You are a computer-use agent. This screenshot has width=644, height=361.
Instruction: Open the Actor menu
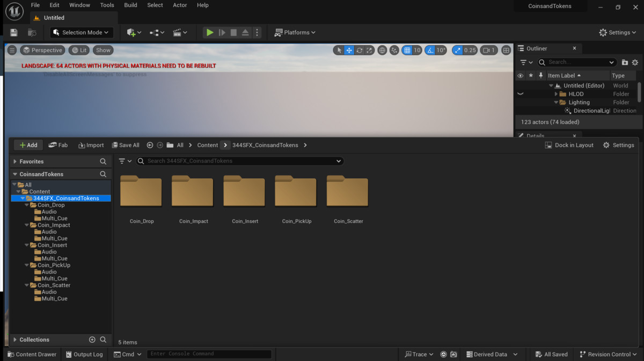click(180, 5)
